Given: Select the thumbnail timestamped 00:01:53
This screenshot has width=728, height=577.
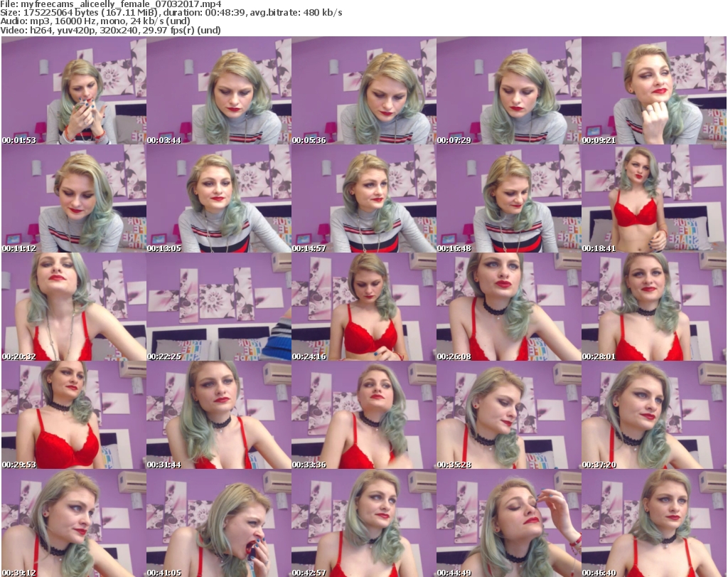Looking at the screenshot, I should 74,90.
